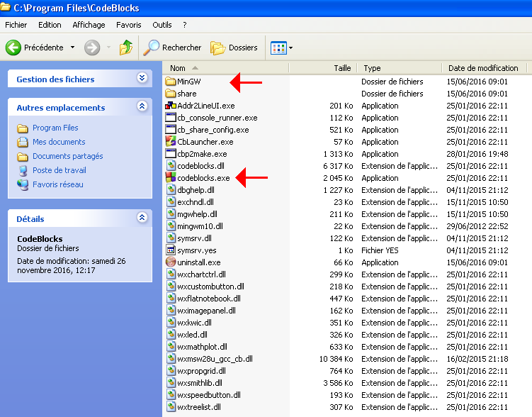This screenshot has width=532, height=417.
Task: Open the Fichier menu
Action: tap(16, 25)
